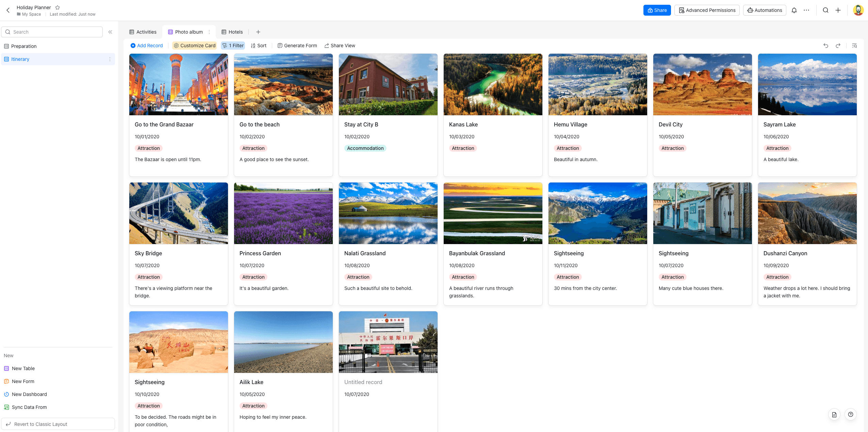Image resolution: width=868 pixels, height=432 pixels.
Task: Open the find-records icon in toolbar
Action: point(854,46)
